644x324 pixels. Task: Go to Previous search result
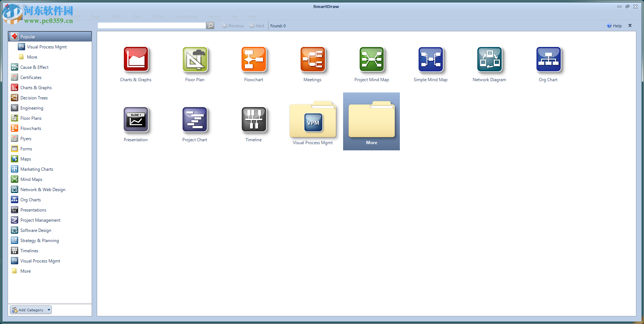tap(233, 26)
